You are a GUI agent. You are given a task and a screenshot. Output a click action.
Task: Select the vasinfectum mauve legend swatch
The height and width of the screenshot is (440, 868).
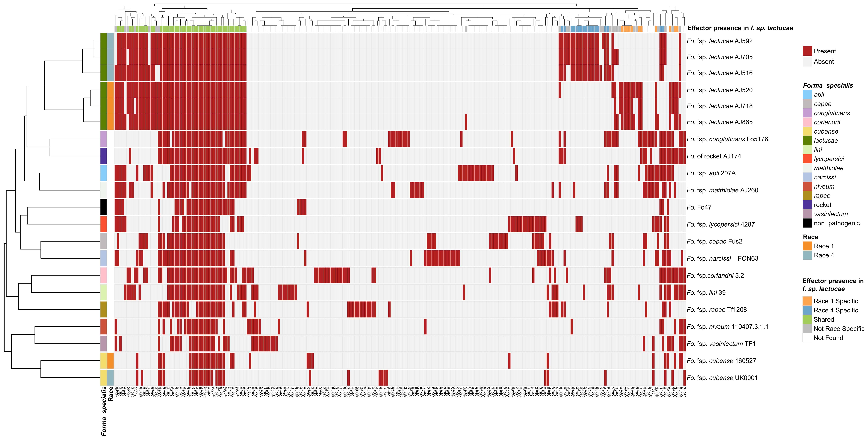coord(807,214)
